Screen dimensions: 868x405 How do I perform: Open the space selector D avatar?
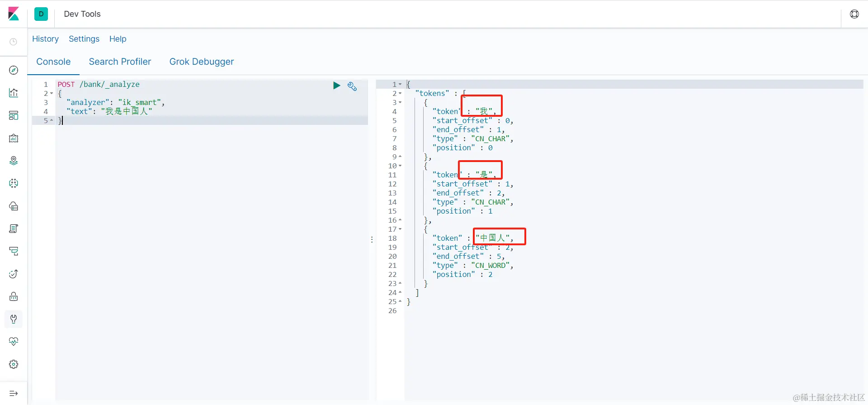41,14
